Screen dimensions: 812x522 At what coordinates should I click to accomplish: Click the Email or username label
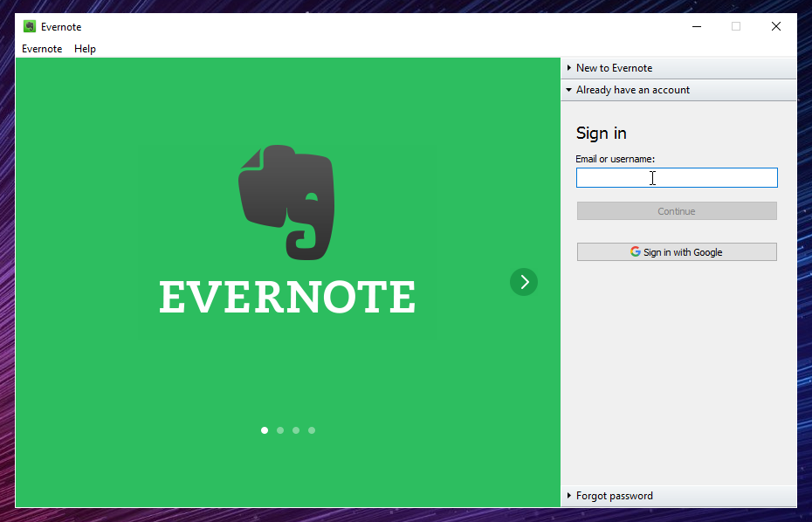click(x=616, y=159)
